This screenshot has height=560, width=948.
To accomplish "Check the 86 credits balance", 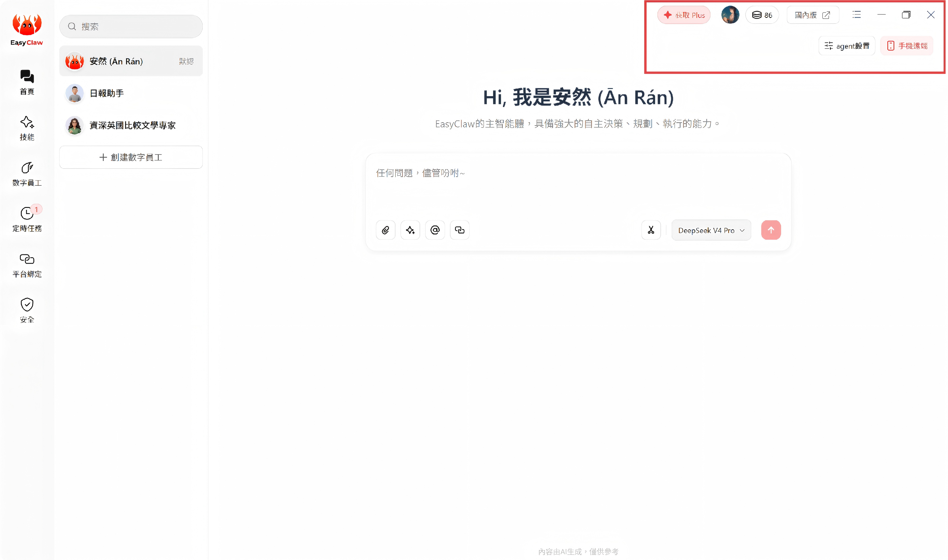I will click(762, 15).
